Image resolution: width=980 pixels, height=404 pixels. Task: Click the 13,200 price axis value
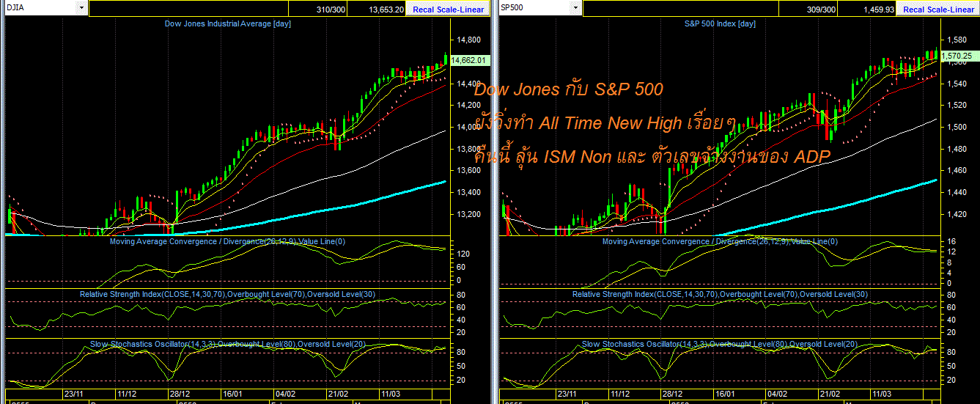468,215
